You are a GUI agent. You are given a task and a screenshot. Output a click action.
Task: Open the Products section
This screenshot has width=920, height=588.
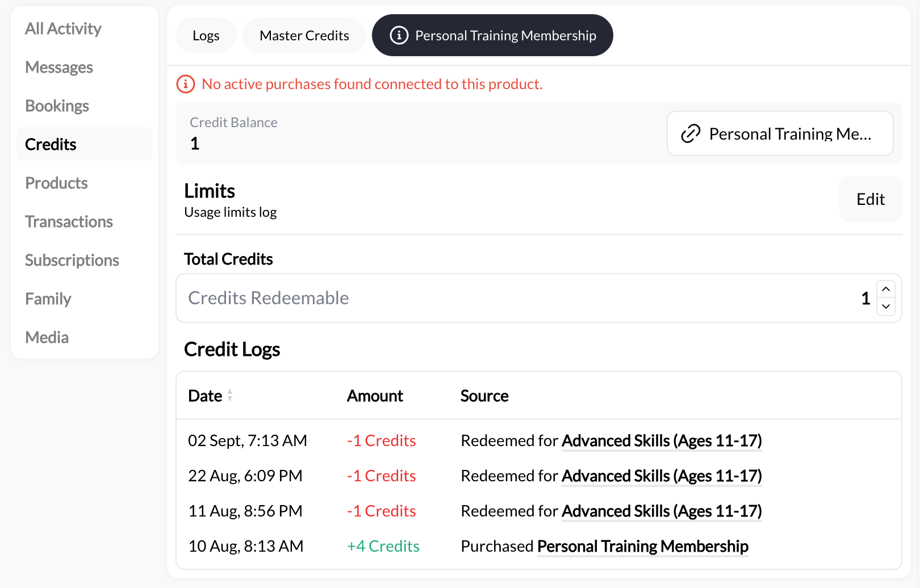(56, 183)
